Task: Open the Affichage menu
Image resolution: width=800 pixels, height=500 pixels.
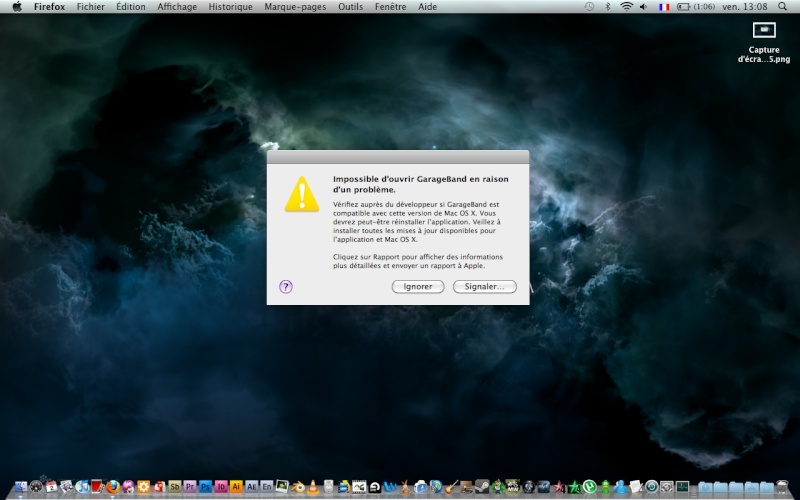Action: (177, 7)
